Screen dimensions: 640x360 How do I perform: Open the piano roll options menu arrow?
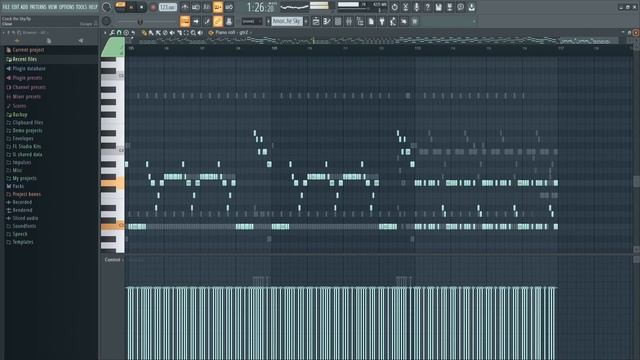click(105, 33)
